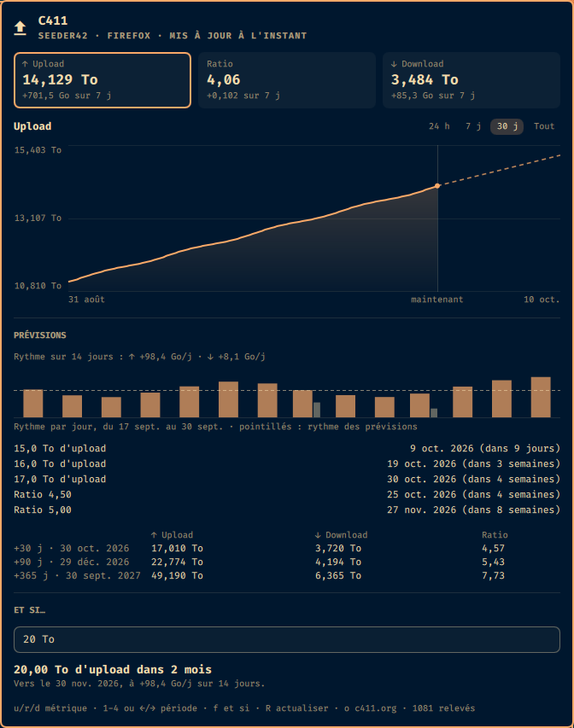
Task: Click '1081 relevés' in the footer
Action: pyautogui.click(x=443, y=708)
